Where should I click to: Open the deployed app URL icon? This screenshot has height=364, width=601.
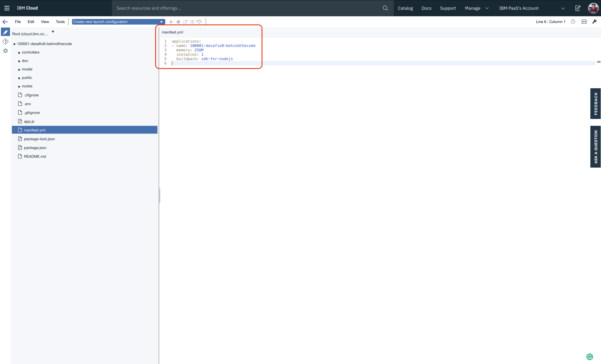pos(185,22)
